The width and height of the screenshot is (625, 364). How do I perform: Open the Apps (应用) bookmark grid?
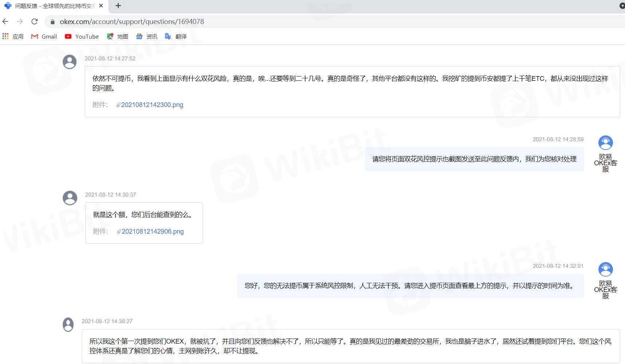tap(13, 36)
